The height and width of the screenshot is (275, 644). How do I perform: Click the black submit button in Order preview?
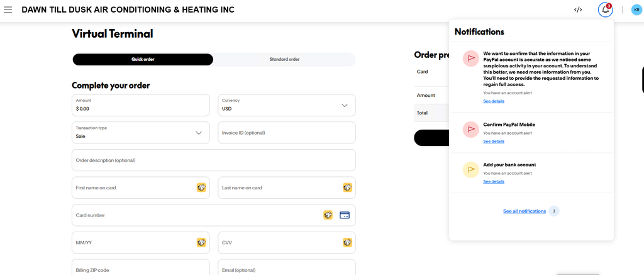[x=431, y=138]
